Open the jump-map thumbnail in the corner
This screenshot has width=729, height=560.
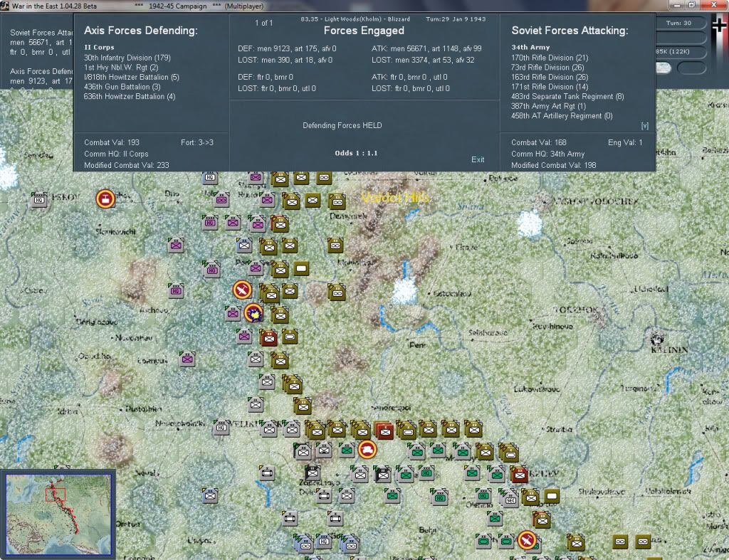[58, 514]
